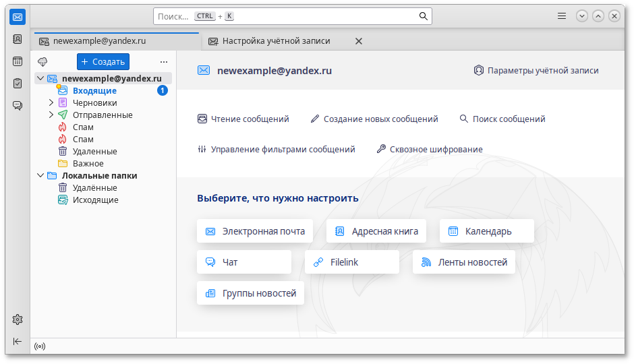Close the Настройка учётной записи tab
This screenshot has width=634, height=364.
[359, 41]
